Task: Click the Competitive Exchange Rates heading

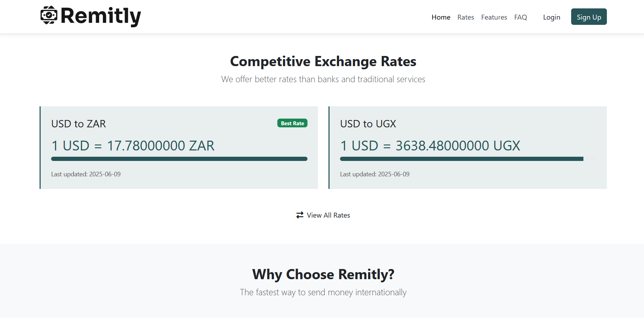Action: tap(323, 61)
